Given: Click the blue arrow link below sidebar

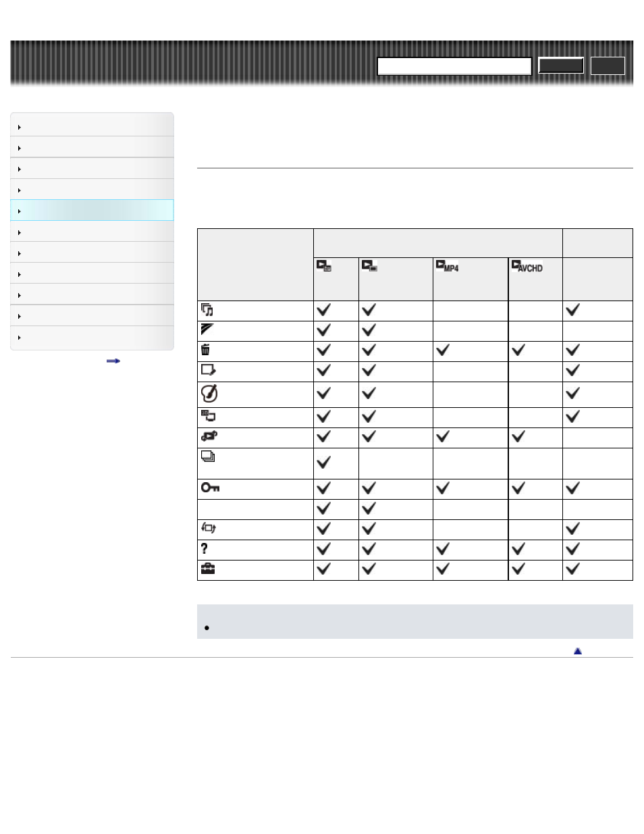Looking at the screenshot, I should [x=113, y=361].
